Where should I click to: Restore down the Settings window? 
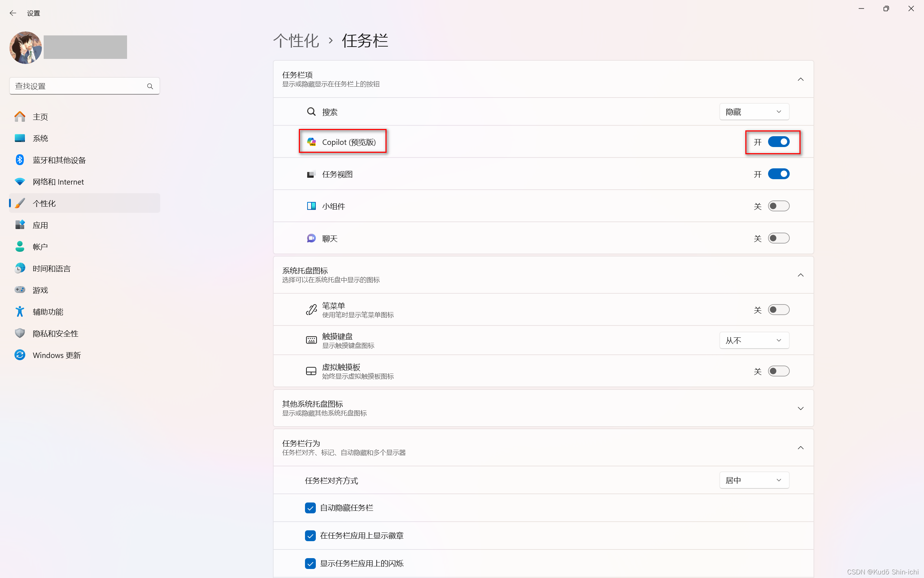(886, 8)
